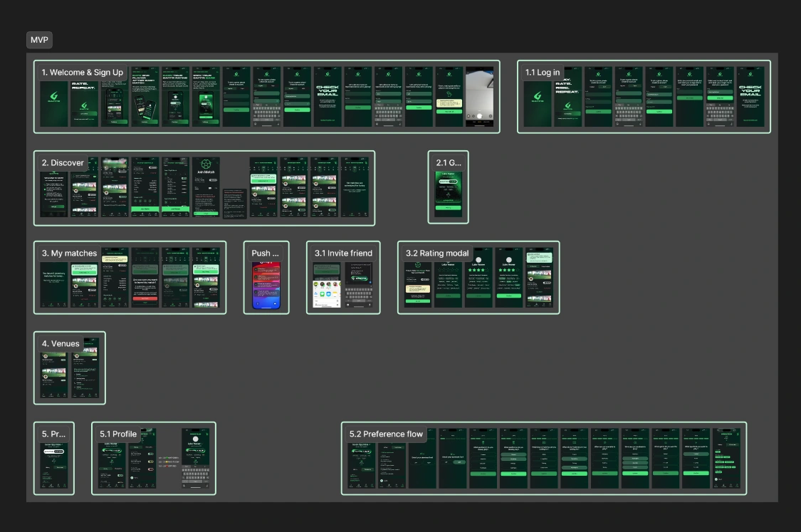The height and width of the screenshot is (532, 801).
Task: Tap the WhatsApp icon in the invite share sheet
Action: 322,293
